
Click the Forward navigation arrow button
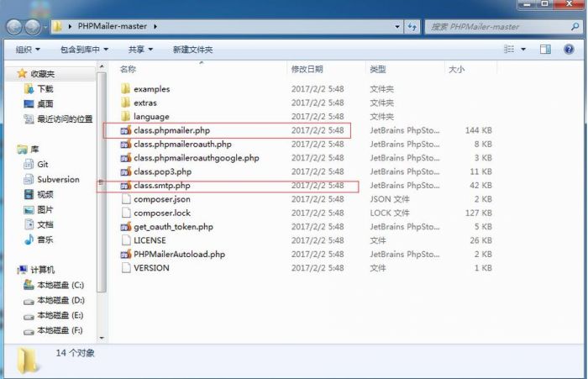33,27
